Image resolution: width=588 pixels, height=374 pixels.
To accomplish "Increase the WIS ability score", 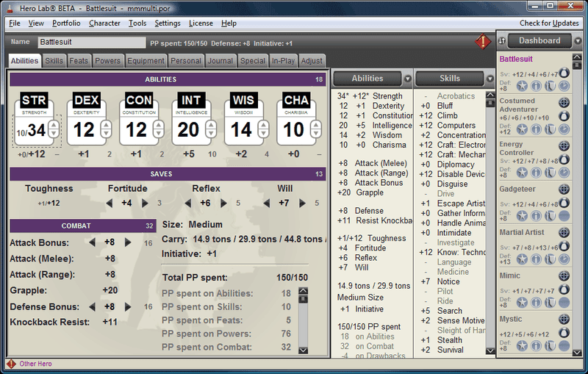I will click(264, 125).
